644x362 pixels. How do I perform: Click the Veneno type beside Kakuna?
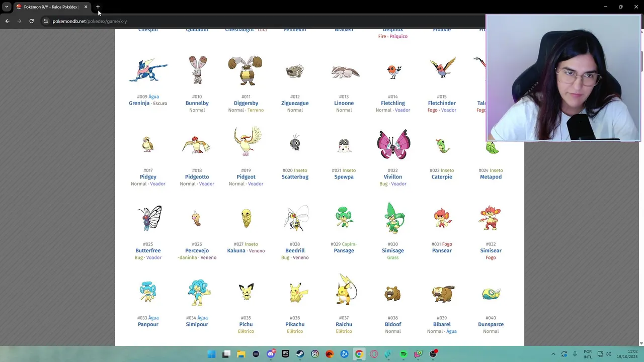[257, 251]
